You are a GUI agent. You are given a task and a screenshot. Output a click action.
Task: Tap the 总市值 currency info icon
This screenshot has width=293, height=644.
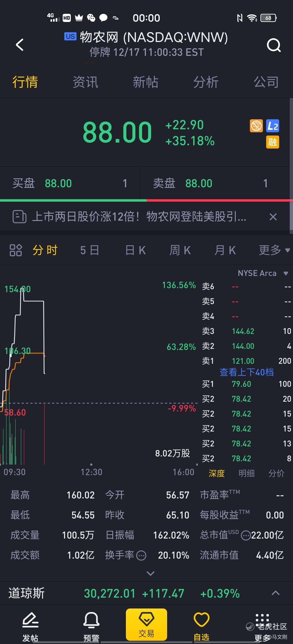[246, 535]
